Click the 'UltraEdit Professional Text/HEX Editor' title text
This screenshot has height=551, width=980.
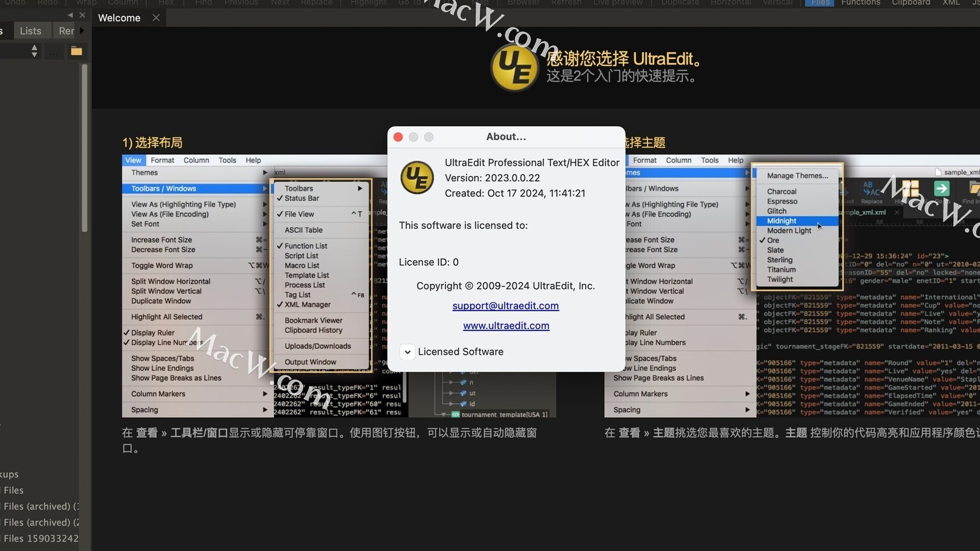pos(532,163)
